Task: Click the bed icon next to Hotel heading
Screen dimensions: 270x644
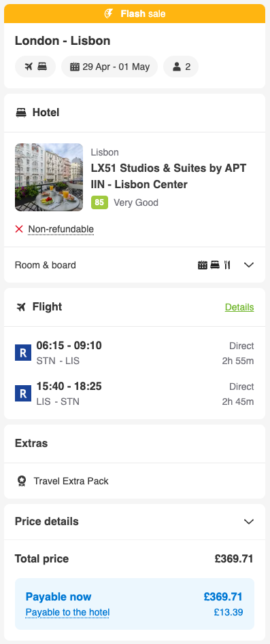Action: click(x=21, y=113)
